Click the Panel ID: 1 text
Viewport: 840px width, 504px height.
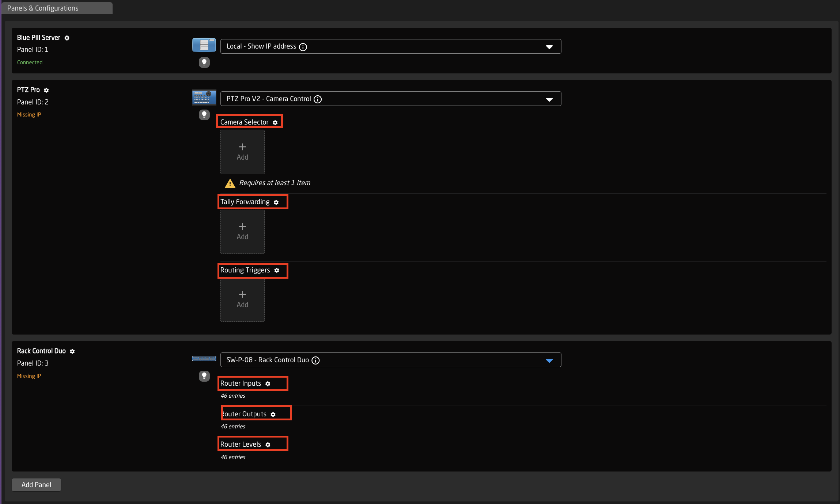33,50
